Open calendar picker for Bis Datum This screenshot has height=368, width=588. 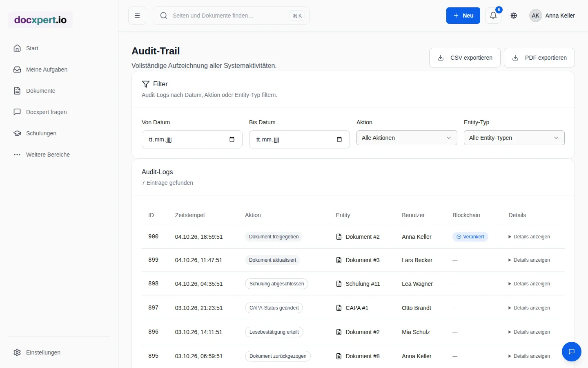[339, 139]
